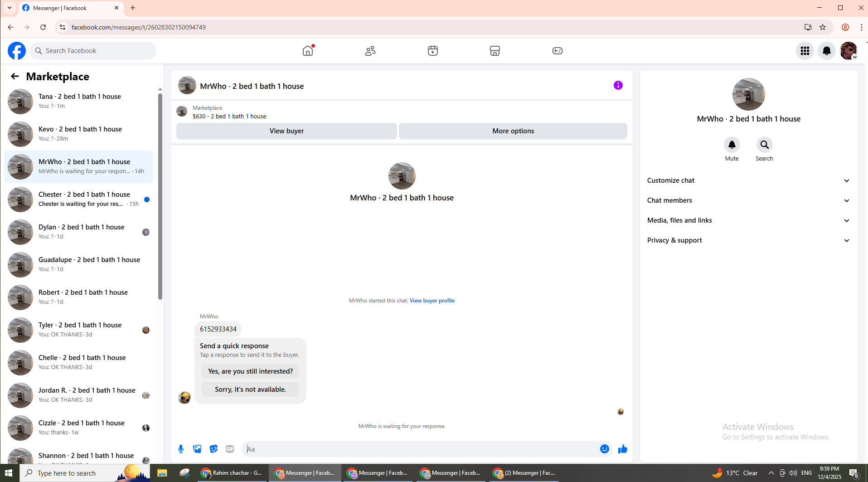The height and width of the screenshot is (482, 868).
Task: Reload the browser page
Action: pyautogui.click(x=43, y=27)
